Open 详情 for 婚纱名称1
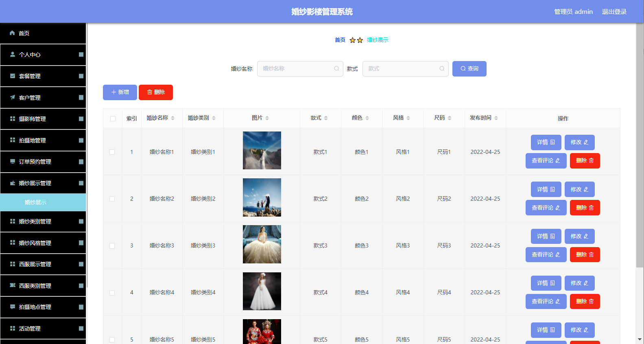 (x=546, y=142)
